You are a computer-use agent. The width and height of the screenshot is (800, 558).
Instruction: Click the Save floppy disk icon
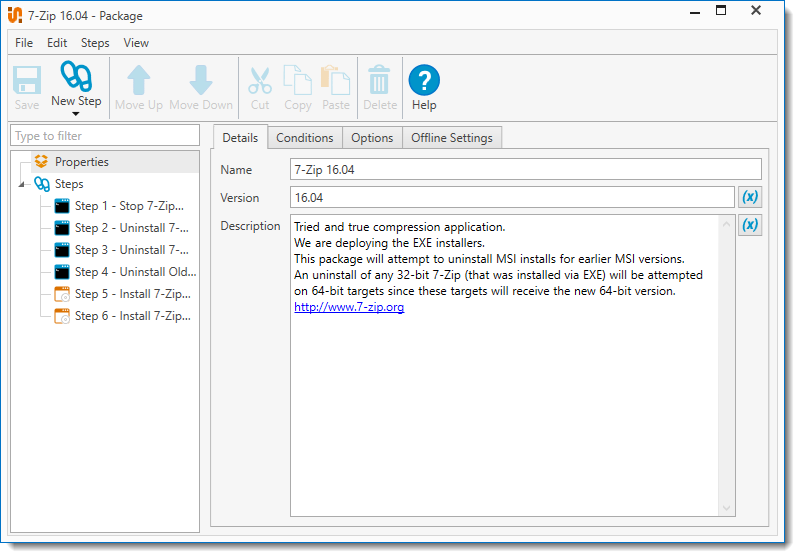click(27, 80)
